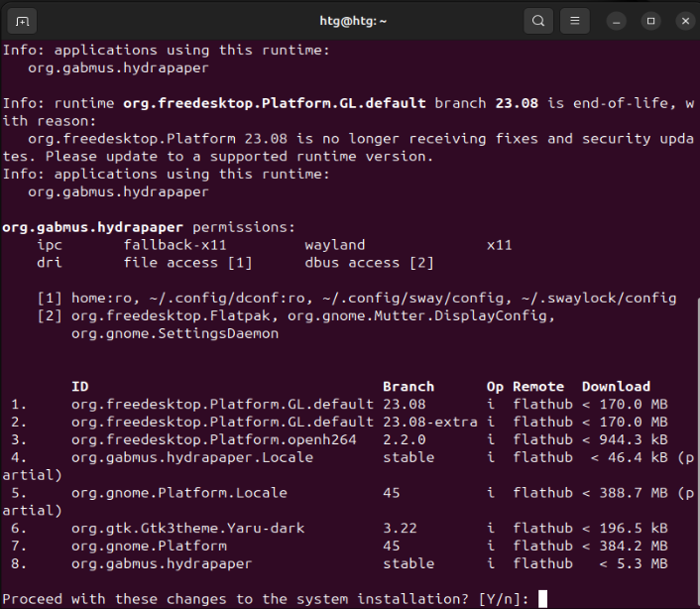Screen dimensions: 700x609
Task: Click the '5.3 MB' download size
Action: click(642, 564)
